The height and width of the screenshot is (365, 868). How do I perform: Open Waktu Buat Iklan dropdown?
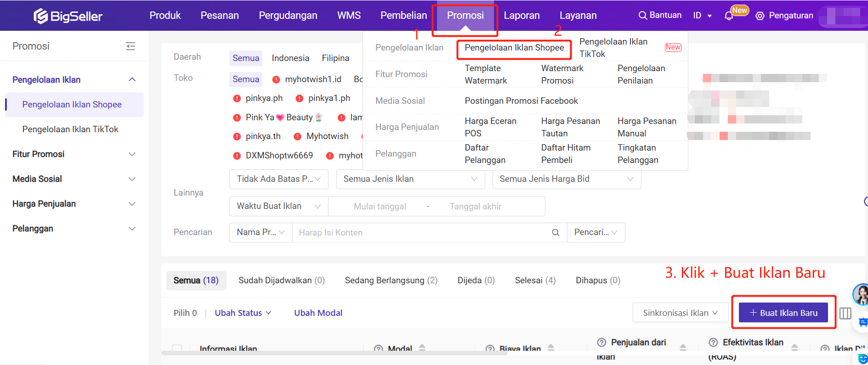pos(279,206)
